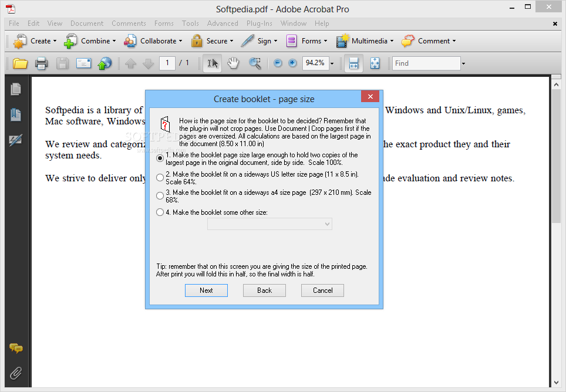Open the Window menu
The image size is (566, 392).
pos(294,23)
